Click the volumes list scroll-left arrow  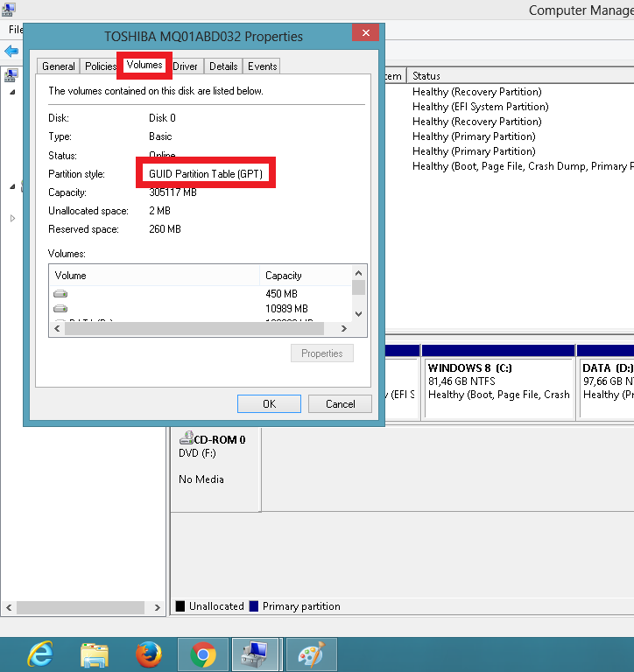(57, 329)
